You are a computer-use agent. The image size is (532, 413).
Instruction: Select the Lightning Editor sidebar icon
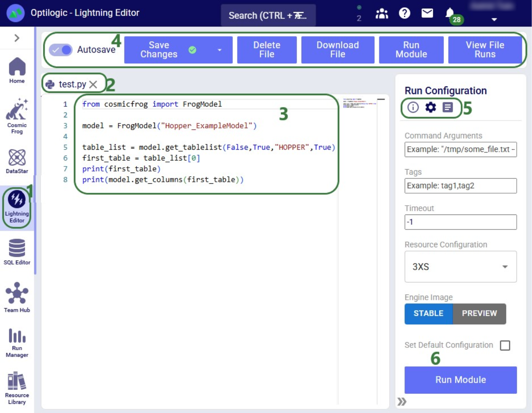coord(17,207)
